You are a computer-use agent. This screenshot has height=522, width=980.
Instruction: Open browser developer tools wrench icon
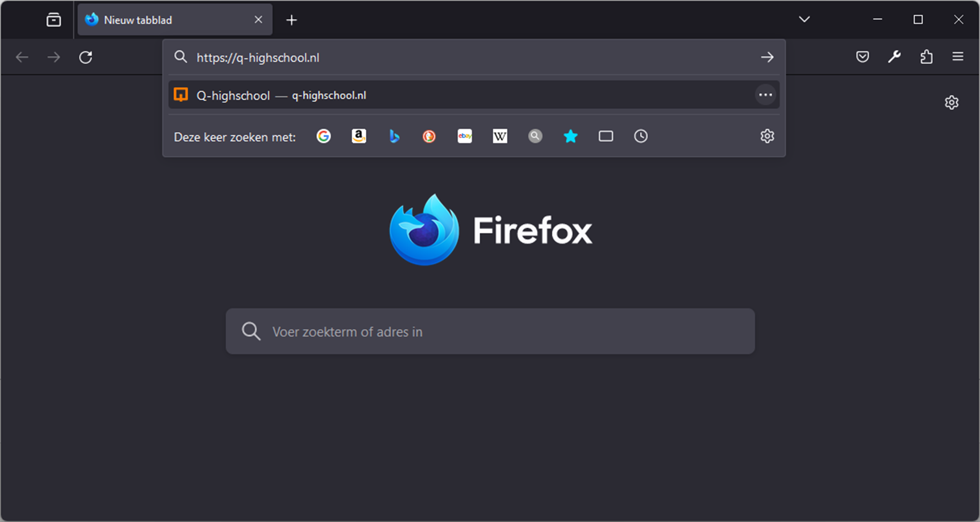point(895,56)
